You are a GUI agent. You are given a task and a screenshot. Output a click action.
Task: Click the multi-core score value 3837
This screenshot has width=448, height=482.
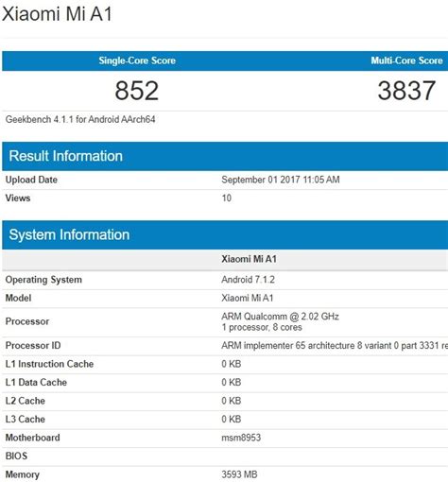click(x=406, y=91)
